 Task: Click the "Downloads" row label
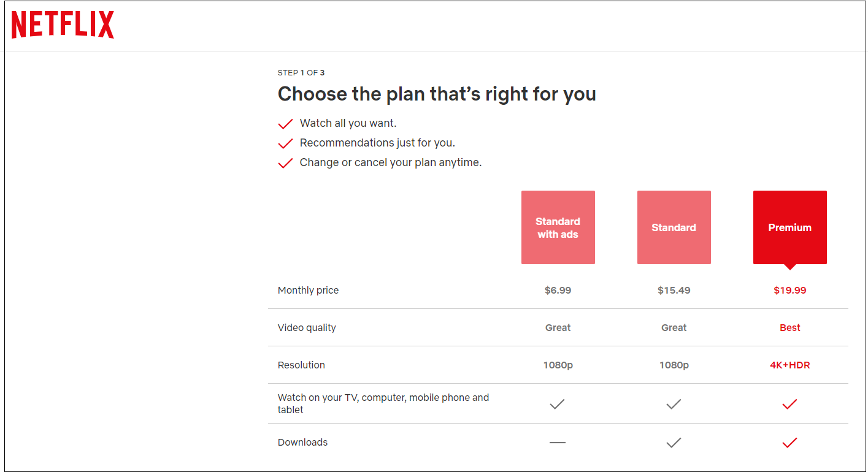302,442
